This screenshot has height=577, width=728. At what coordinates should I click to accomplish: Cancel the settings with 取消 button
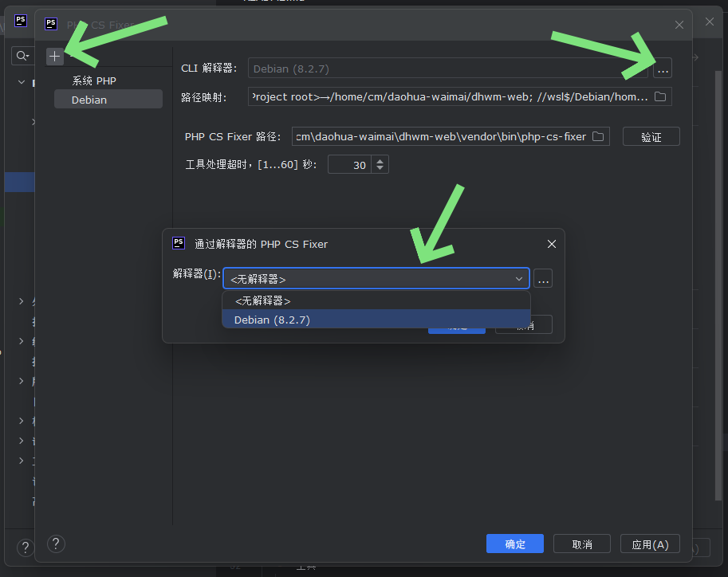582,544
